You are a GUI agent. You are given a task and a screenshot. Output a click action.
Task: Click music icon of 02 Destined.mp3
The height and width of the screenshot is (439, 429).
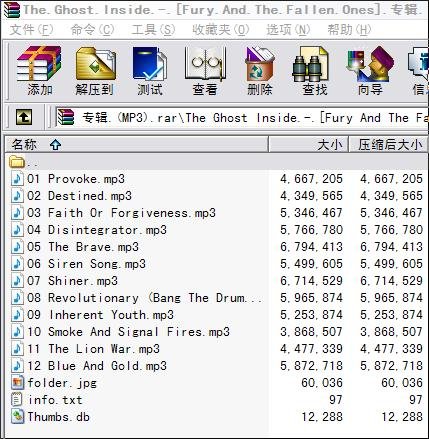(17, 196)
